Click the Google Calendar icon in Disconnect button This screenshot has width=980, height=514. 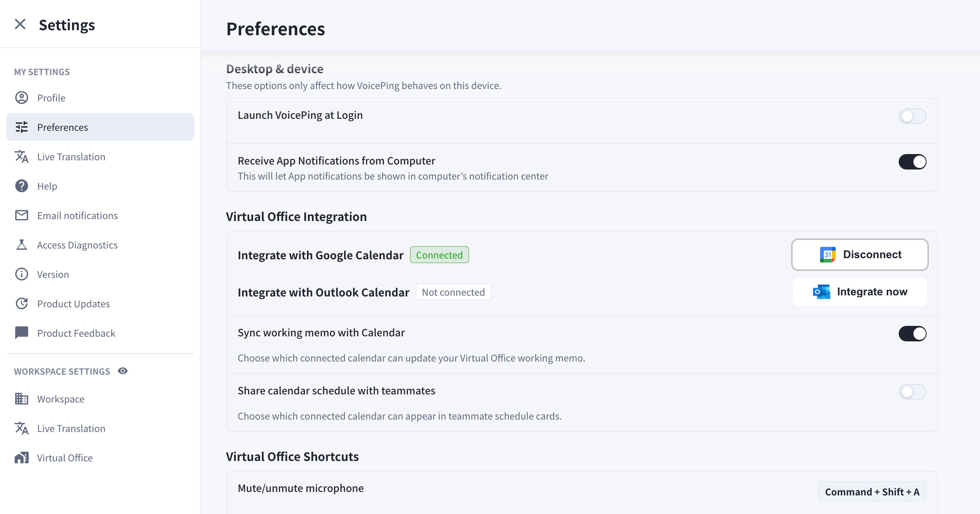tap(828, 255)
